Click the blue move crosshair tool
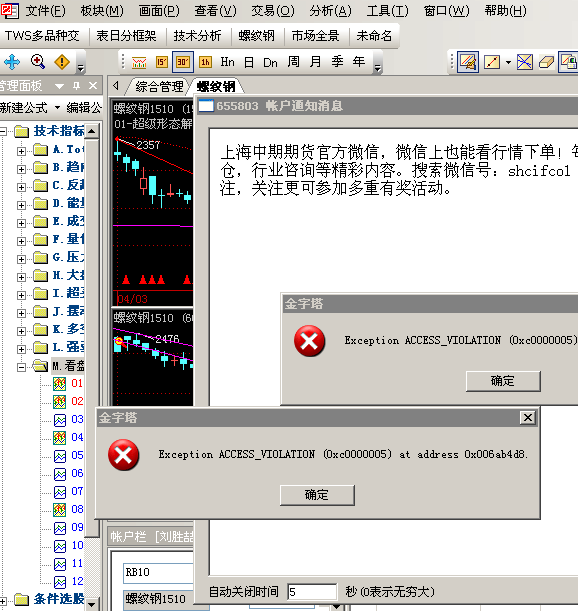The width and height of the screenshot is (578, 611). [12, 62]
